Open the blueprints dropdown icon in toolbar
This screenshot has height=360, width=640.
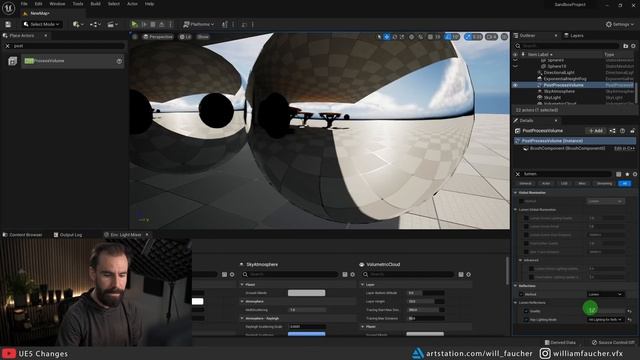(95, 24)
